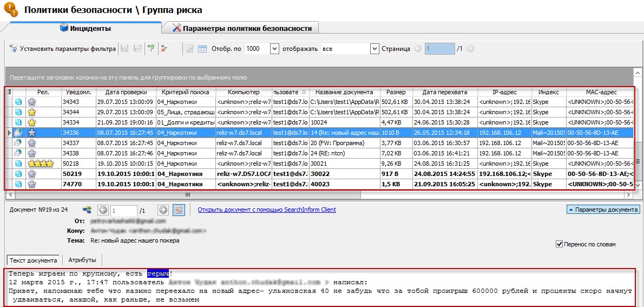Sort by the Дата перехвата column header
Screen dimensions: 644x307
click(x=445, y=92)
